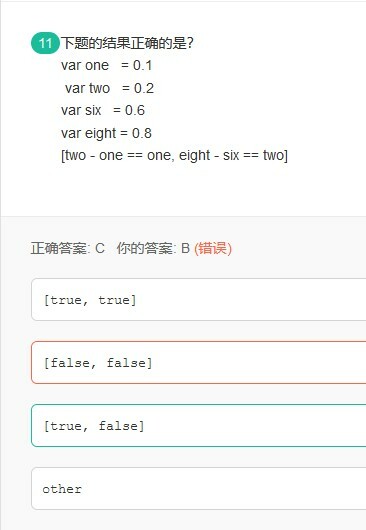Click the 'var six = 0.6' code line
This screenshot has width=366, height=530.
point(103,110)
